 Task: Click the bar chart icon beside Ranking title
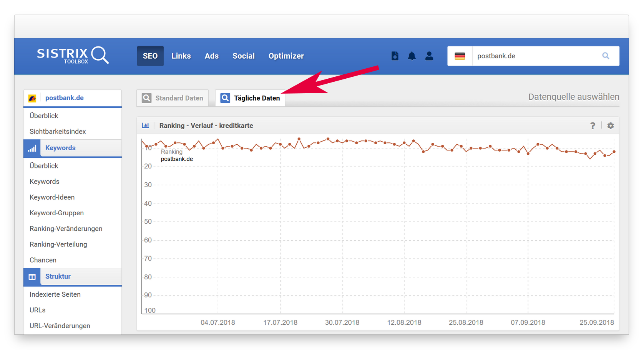(x=146, y=125)
